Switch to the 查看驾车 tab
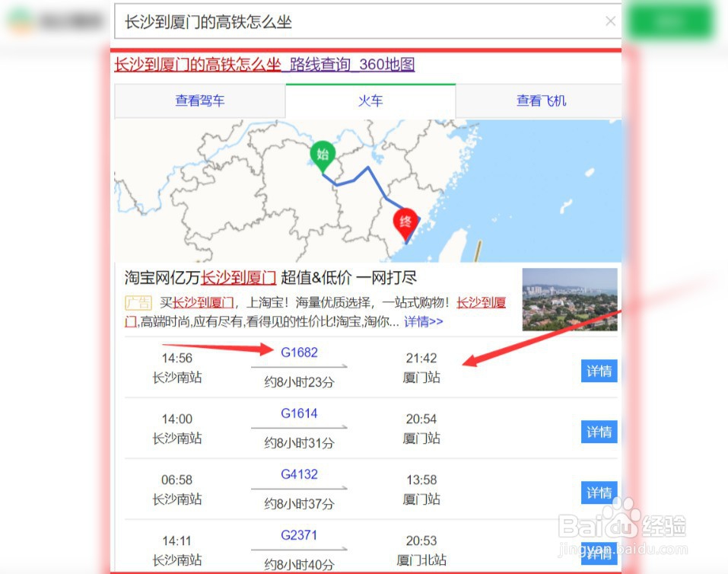 (199, 100)
